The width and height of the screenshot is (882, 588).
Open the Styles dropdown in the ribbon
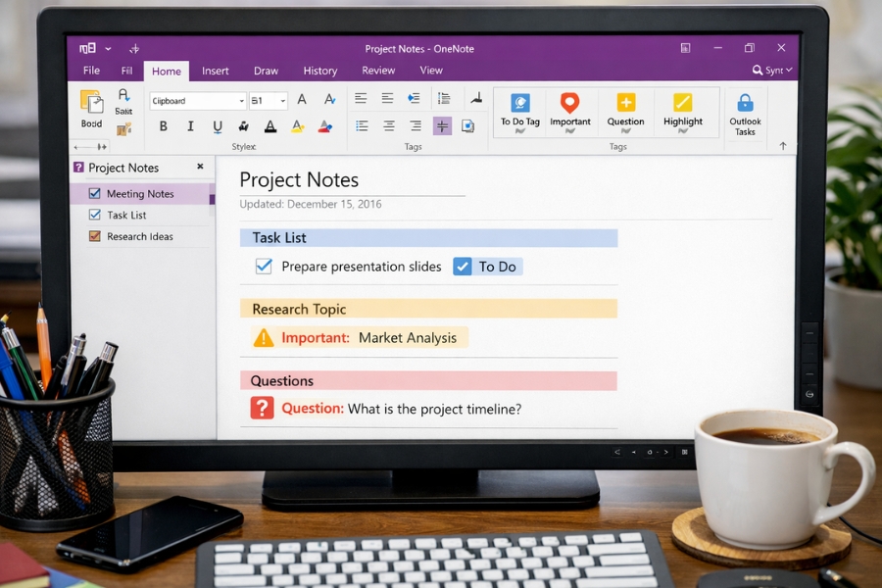[242, 101]
